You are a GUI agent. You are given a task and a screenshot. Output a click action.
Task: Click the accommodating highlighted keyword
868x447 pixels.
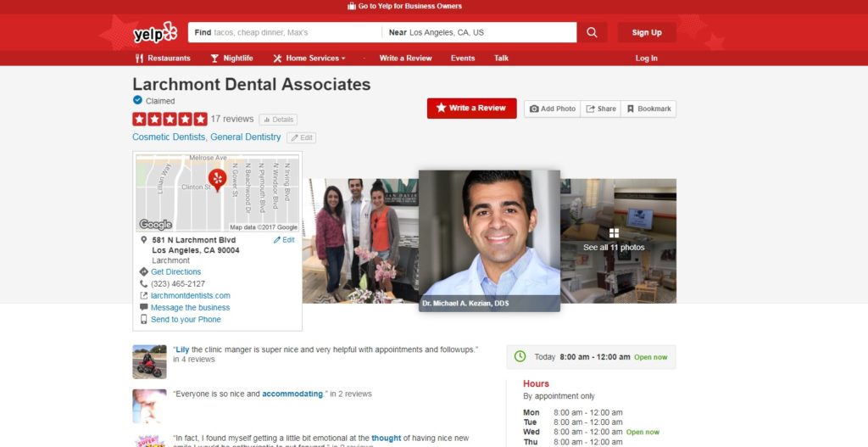click(x=292, y=394)
